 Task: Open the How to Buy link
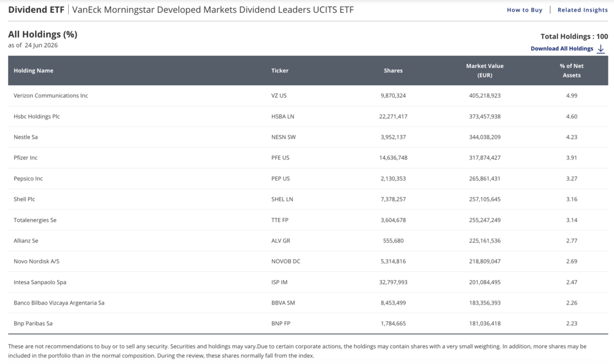coord(524,10)
